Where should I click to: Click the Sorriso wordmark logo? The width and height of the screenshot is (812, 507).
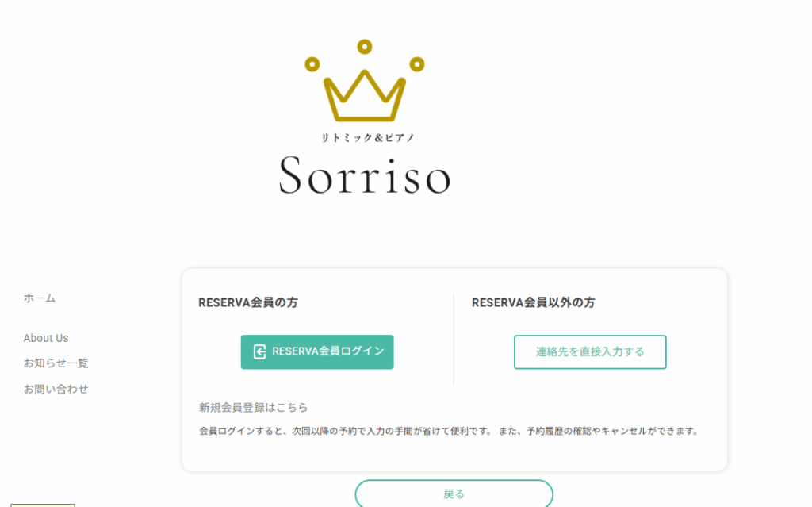365,175
